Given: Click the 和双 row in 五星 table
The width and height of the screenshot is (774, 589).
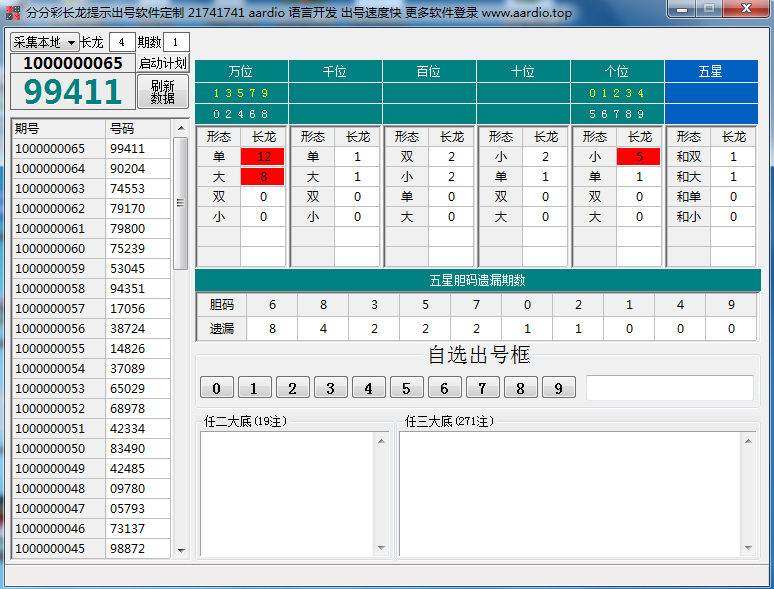Looking at the screenshot, I should 711,157.
